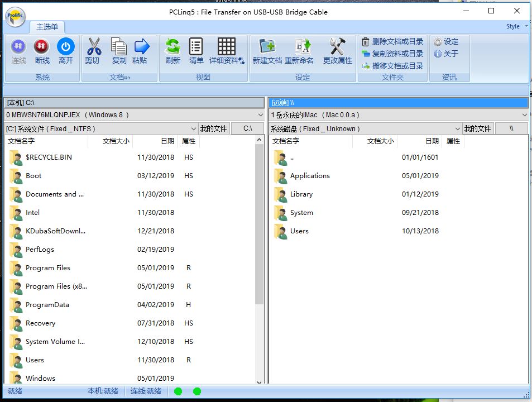Select the Intel folder icon

pyautogui.click(x=16, y=213)
